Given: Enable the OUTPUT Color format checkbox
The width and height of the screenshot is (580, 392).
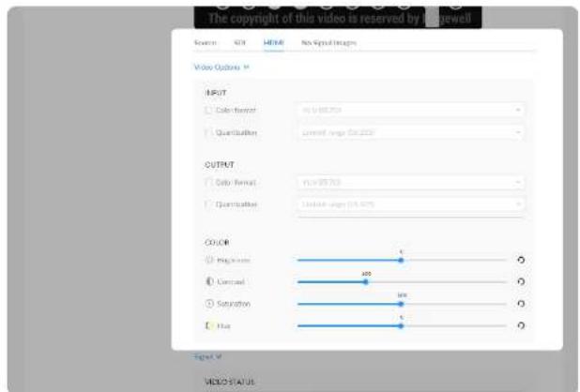Looking at the screenshot, I should pyautogui.click(x=208, y=182).
